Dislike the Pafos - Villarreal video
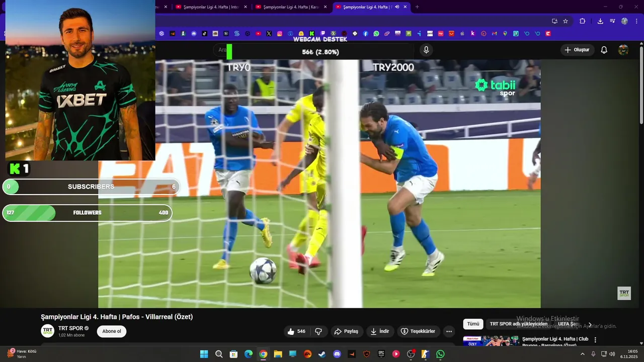This screenshot has width=644, height=362. (x=318, y=331)
